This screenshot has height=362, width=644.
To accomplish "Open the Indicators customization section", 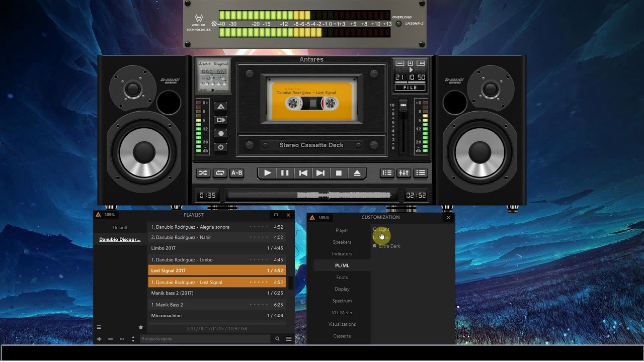I will pos(342,254).
